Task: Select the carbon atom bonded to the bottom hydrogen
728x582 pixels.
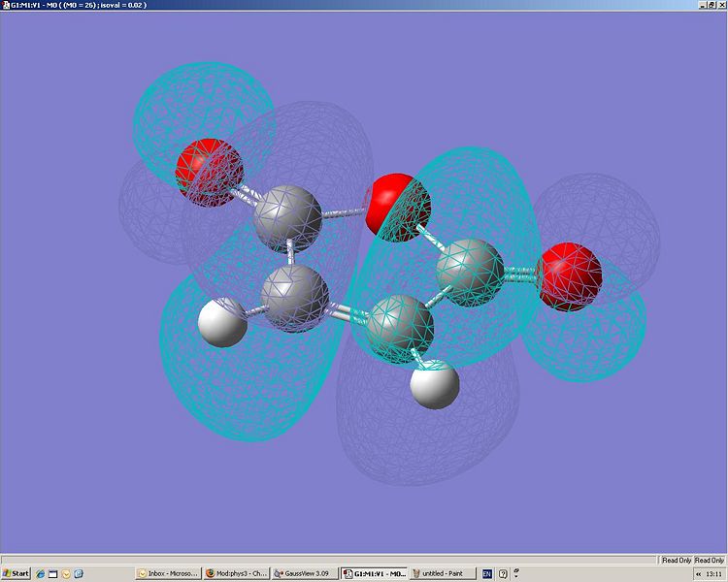Action: pos(400,329)
